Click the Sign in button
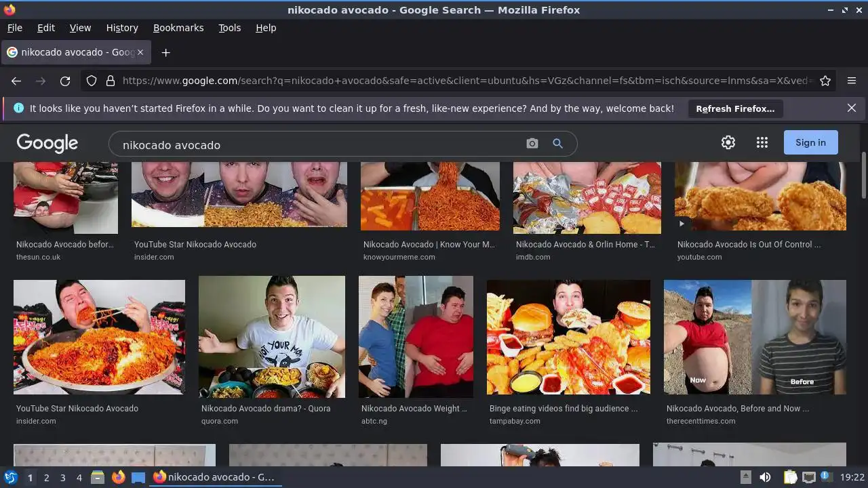Viewport: 868px width, 488px height. (811, 142)
